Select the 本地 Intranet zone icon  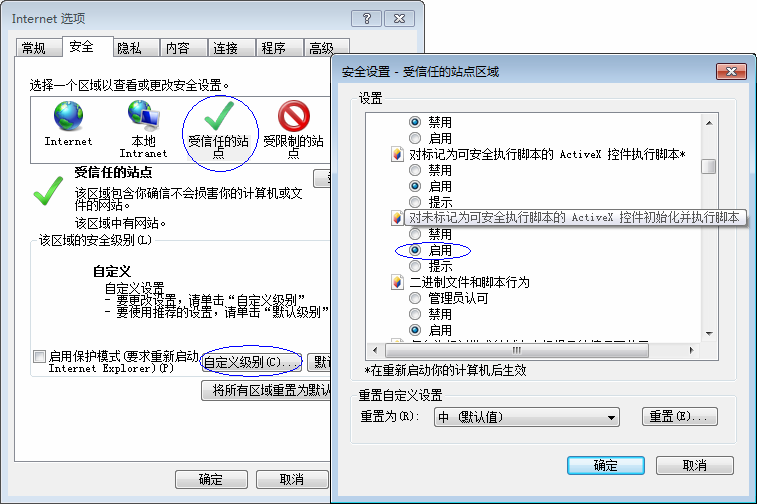pos(143,116)
